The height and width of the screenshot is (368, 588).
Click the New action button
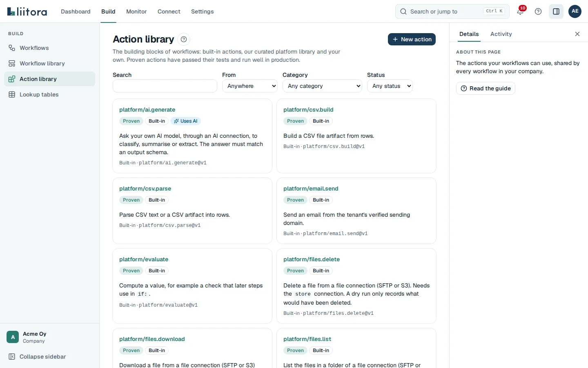[x=412, y=39]
